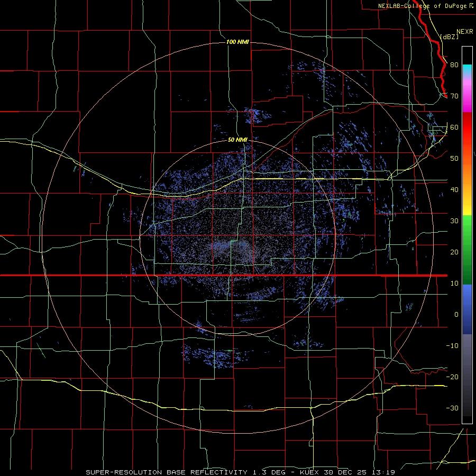Click the red segment of the color bar

tap(467, 127)
